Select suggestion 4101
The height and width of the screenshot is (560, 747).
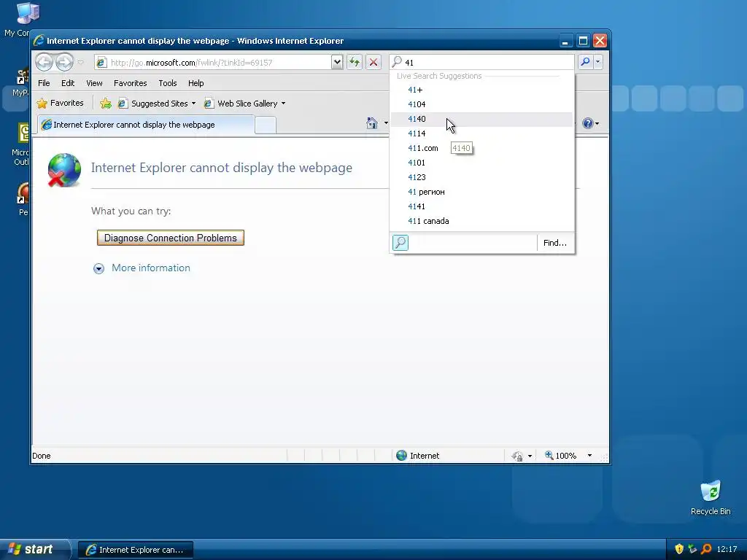(x=481, y=163)
